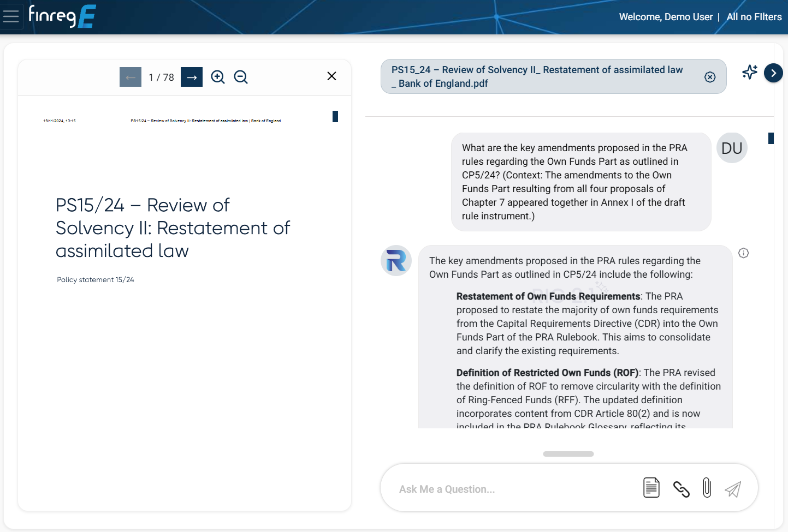Viewport: 788px width, 532px height.
Task: Attach a file with the paperclip icon
Action: (707, 488)
